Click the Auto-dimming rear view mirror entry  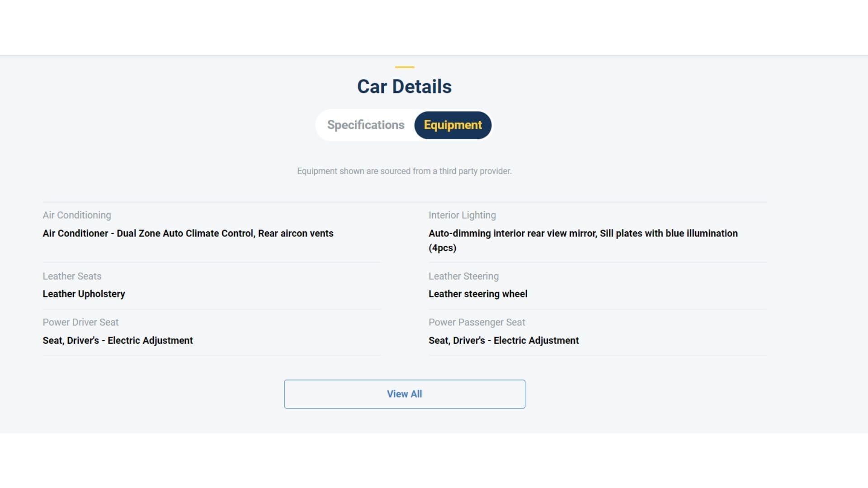pyautogui.click(x=583, y=233)
